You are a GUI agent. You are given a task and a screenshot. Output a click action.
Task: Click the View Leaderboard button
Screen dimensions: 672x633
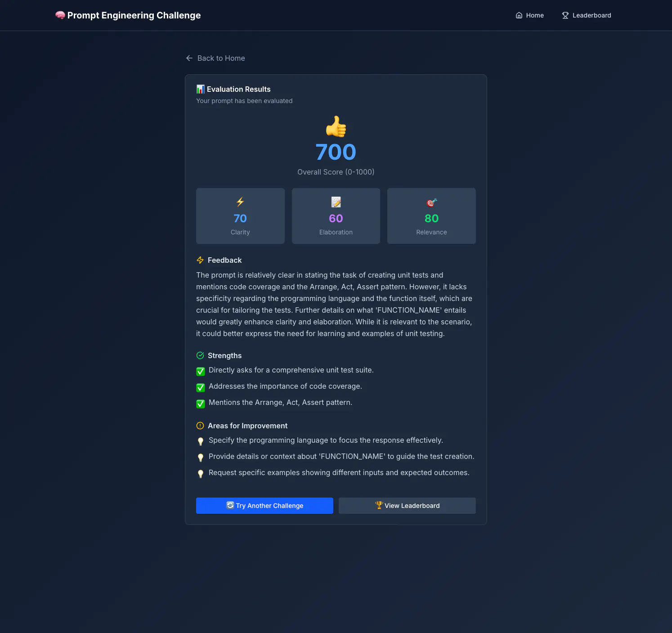pos(407,505)
